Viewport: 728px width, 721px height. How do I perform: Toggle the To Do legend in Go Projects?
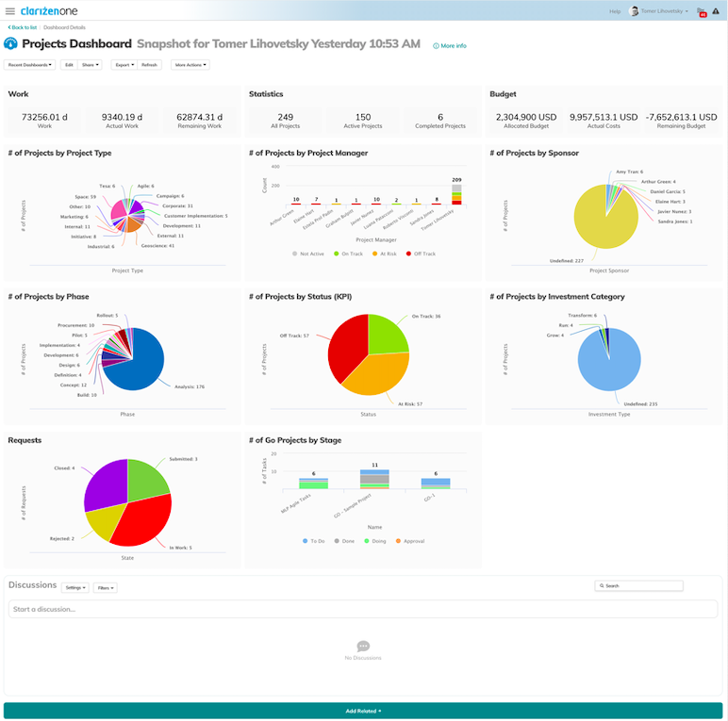pyautogui.click(x=306, y=541)
